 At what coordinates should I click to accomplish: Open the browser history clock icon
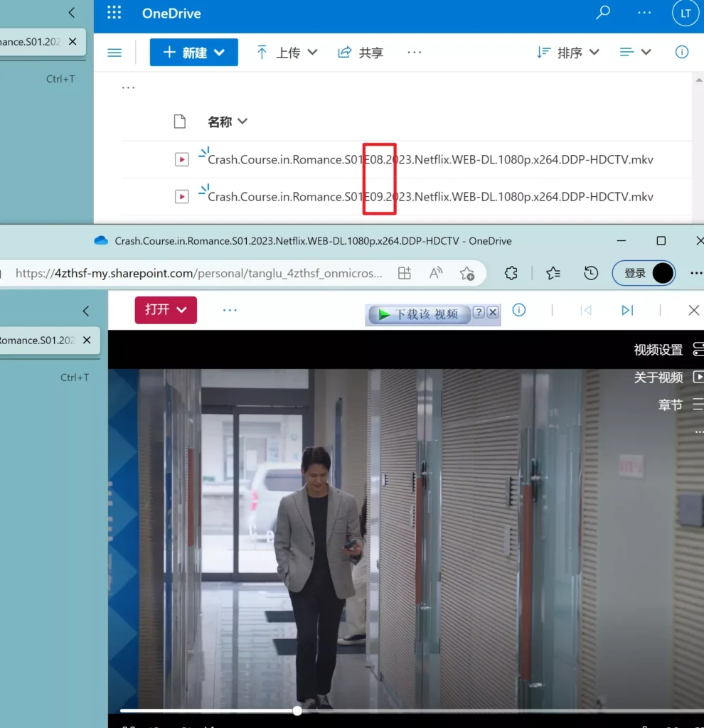(x=590, y=273)
